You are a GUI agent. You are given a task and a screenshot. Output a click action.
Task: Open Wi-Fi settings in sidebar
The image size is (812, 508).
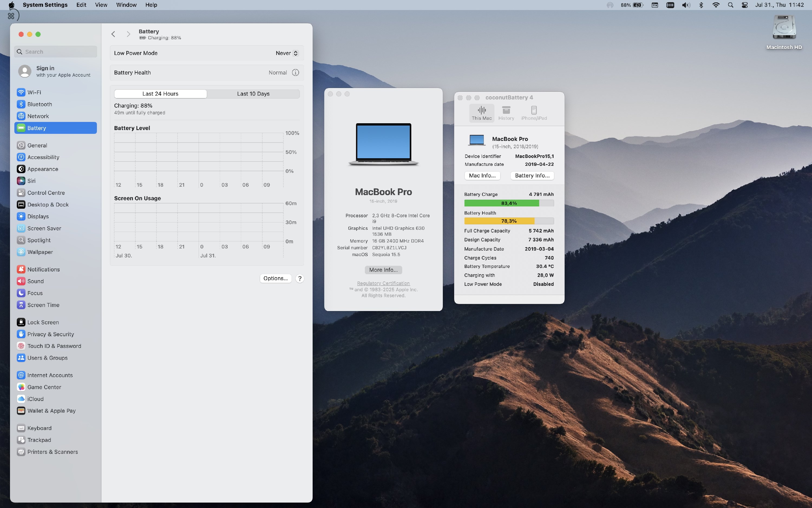coord(55,92)
